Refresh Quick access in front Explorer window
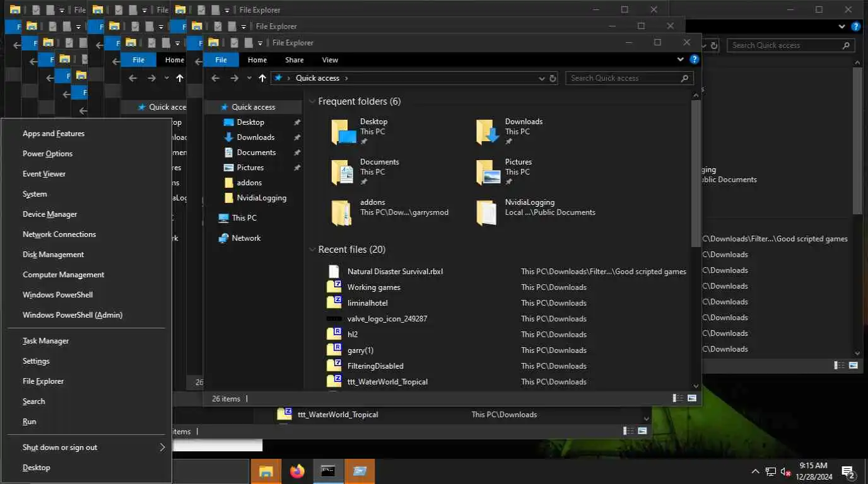Screen dimensions: 868x484 (x=553, y=78)
